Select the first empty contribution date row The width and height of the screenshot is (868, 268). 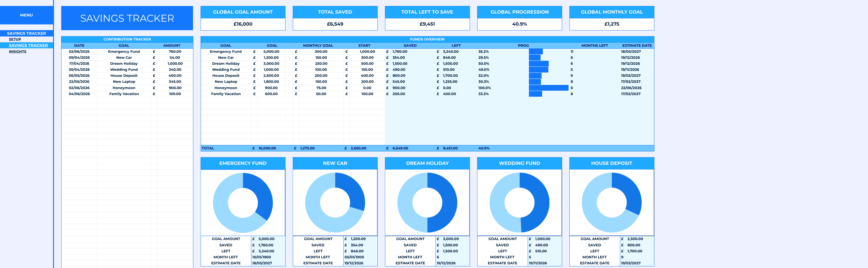click(79, 100)
